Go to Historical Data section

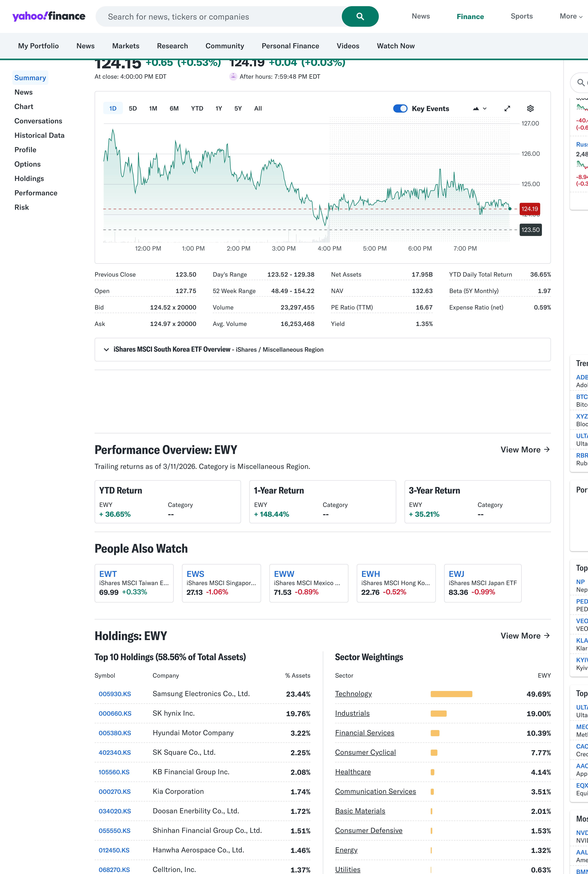[39, 135]
